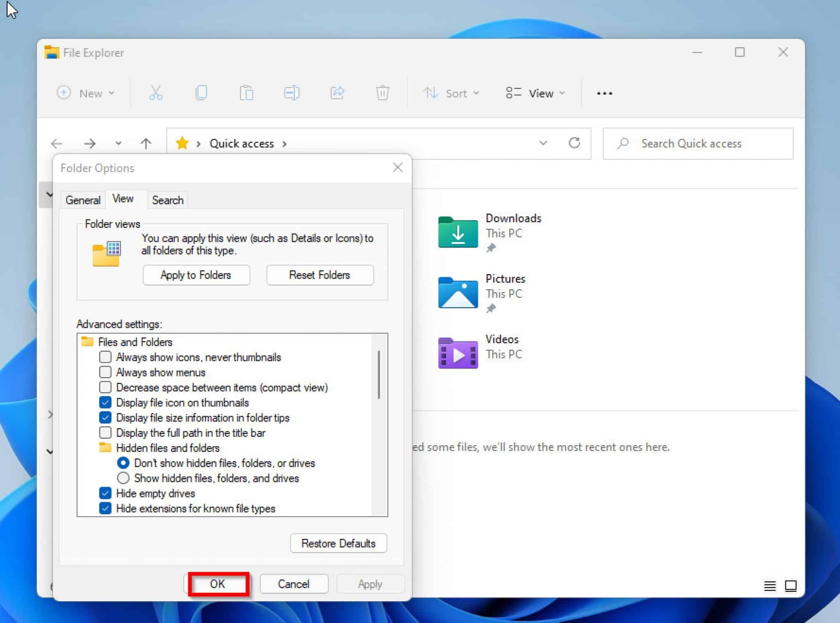
Task: Switch to the Search tab
Action: coord(167,199)
